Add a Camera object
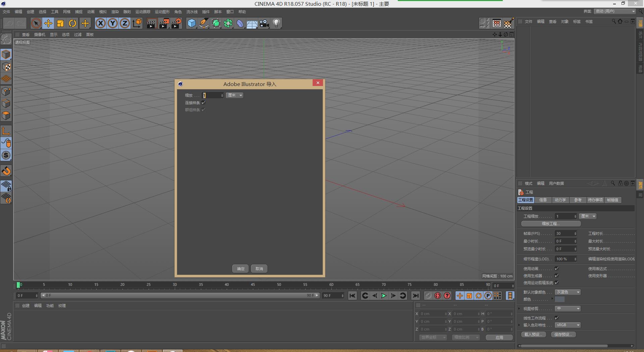This screenshot has width=644, height=352. (x=264, y=23)
